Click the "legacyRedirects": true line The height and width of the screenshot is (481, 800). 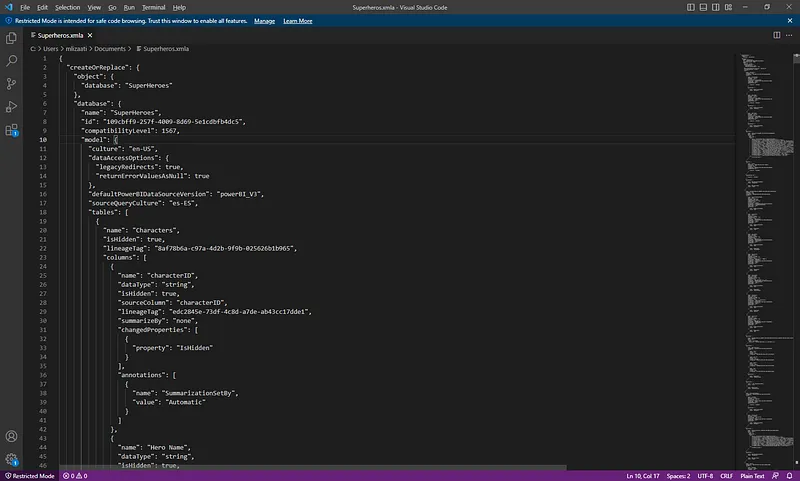[139, 167]
